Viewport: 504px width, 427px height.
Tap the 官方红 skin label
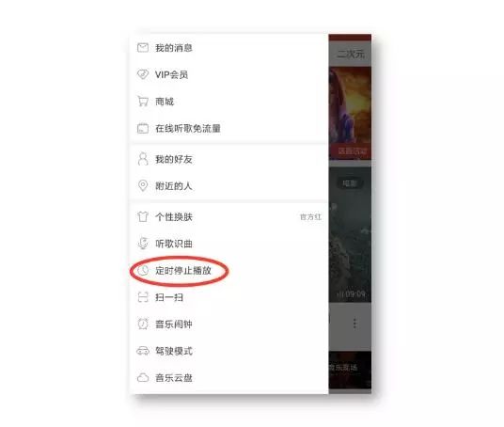coord(310,217)
